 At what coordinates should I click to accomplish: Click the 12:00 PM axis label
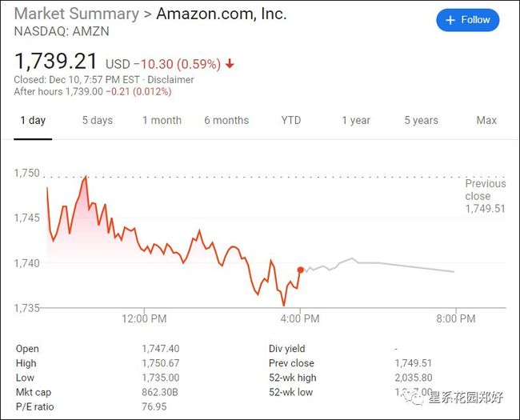(x=144, y=319)
